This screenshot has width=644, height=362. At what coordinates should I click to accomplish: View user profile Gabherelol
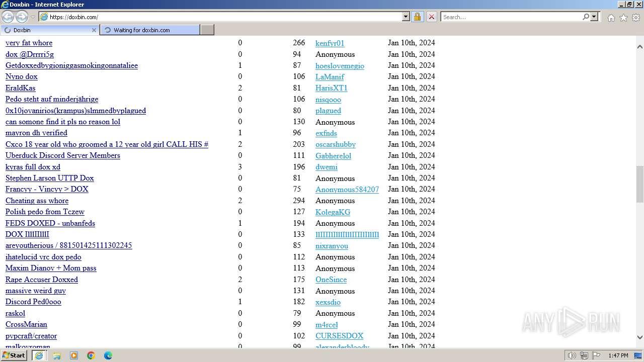click(x=333, y=156)
